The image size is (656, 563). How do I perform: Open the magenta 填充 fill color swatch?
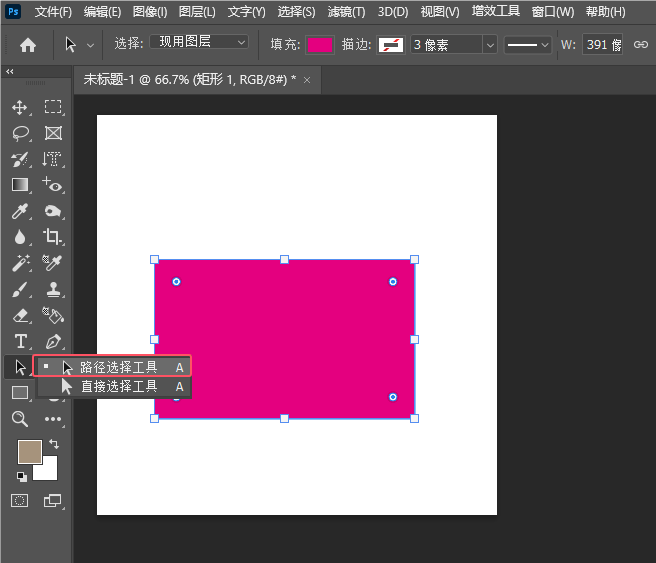320,45
